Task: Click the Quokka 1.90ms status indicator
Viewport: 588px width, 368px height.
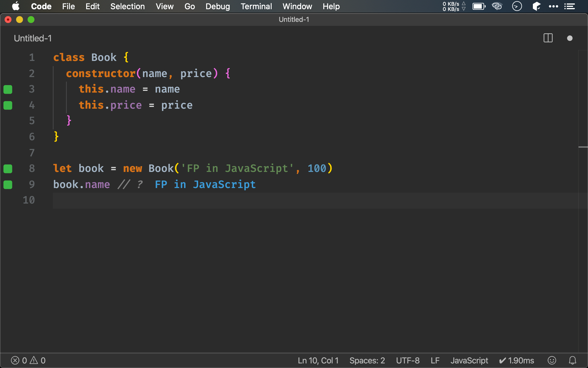Action: (517, 360)
